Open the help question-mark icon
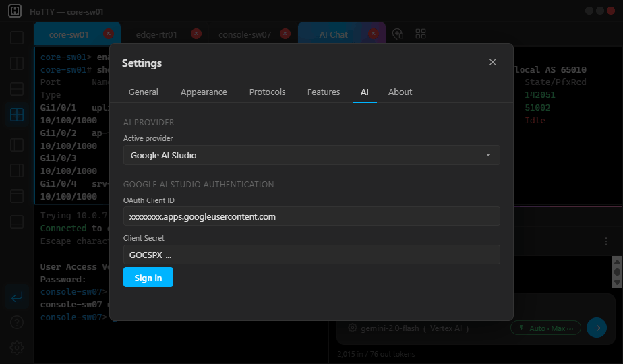The height and width of the screenshot is (364, 623). (17, 322)
